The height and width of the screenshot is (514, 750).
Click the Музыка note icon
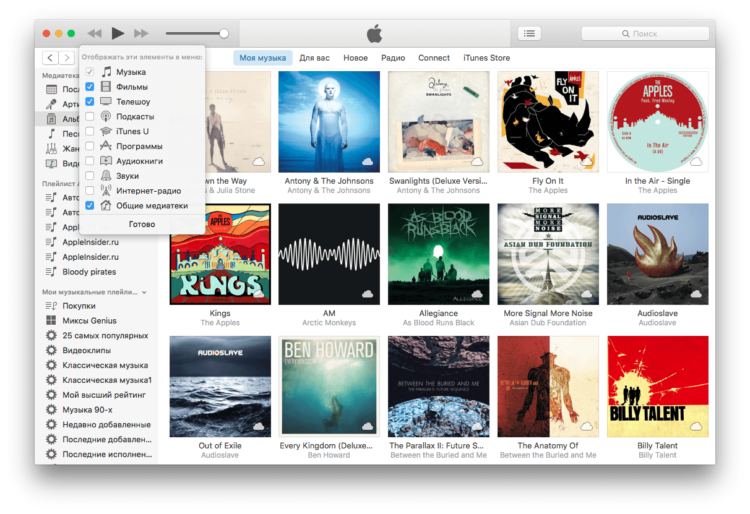[x=106, y=72]
